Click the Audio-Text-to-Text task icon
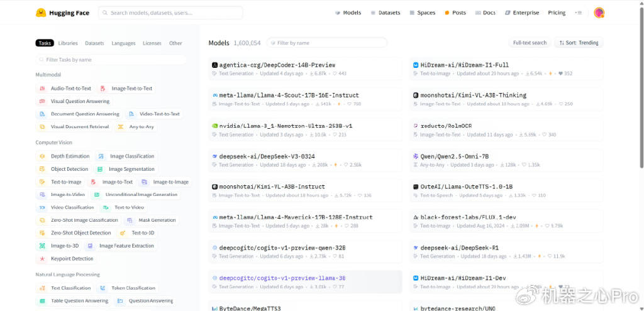Image resolution: width=644 pixels, height=311 pixels. pyautogui.click(x=42, y=89)
